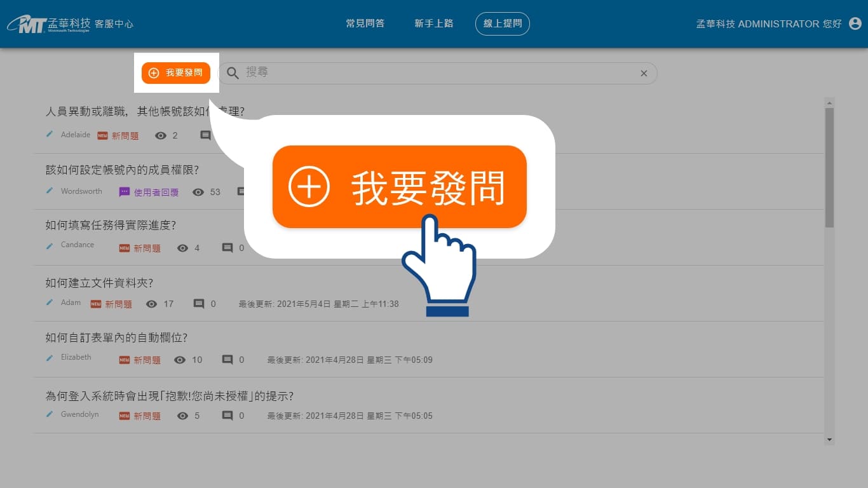868x488 pixels.
Task: Click the views eye icon for Candance
Action: [x=183, y=248]
